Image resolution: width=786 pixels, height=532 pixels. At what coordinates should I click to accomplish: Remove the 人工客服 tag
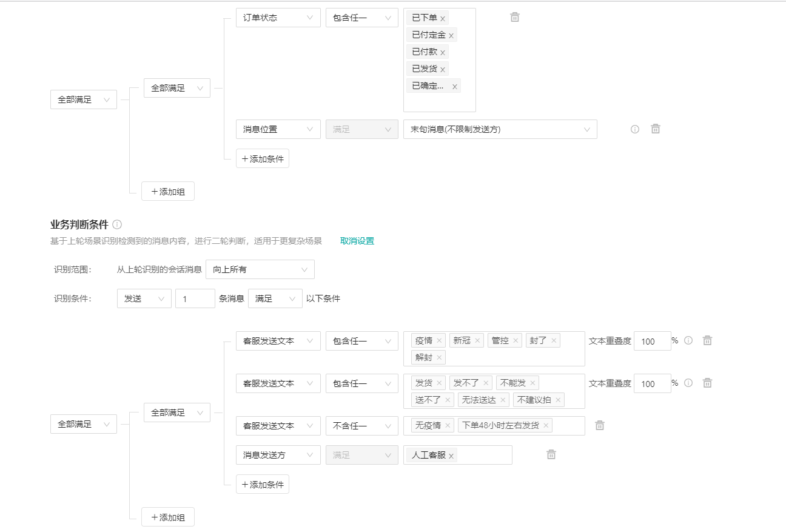coord(451,456)
